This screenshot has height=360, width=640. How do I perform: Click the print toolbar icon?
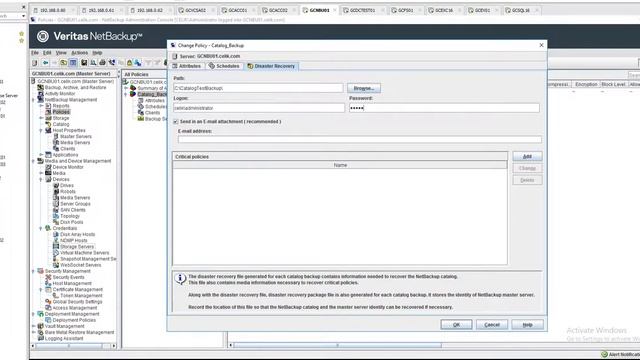coord(102,62)
